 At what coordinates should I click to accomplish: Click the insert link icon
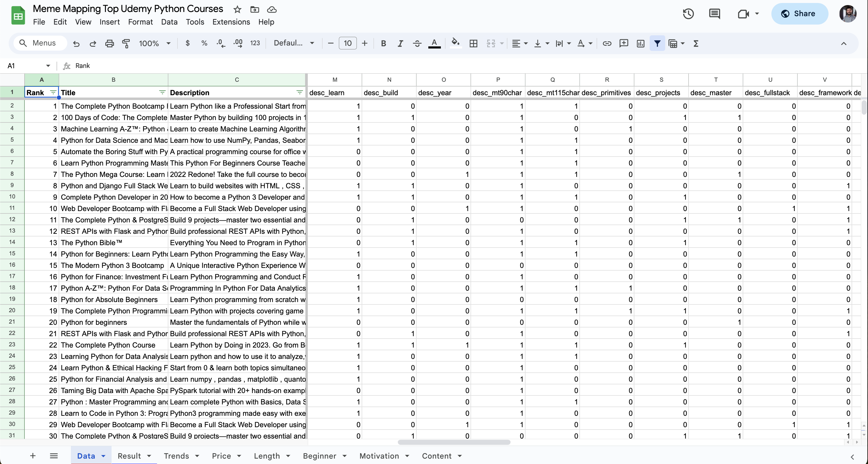tap(607, 43)
